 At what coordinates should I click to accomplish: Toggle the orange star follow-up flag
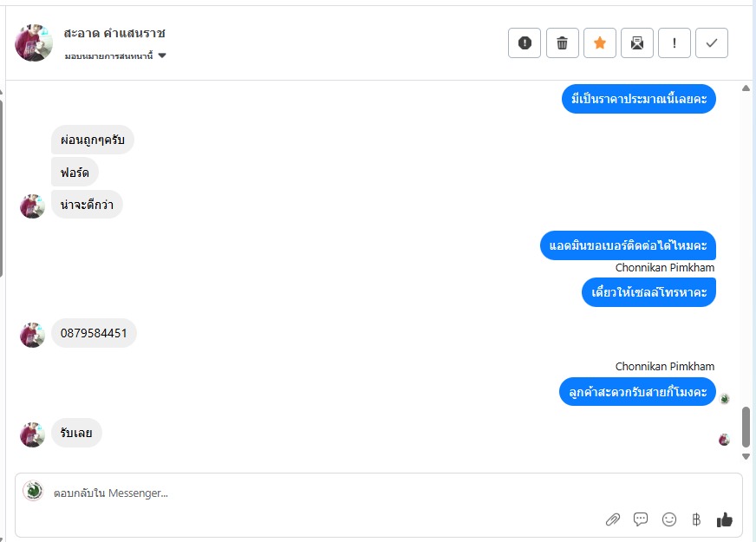point(599,42)
